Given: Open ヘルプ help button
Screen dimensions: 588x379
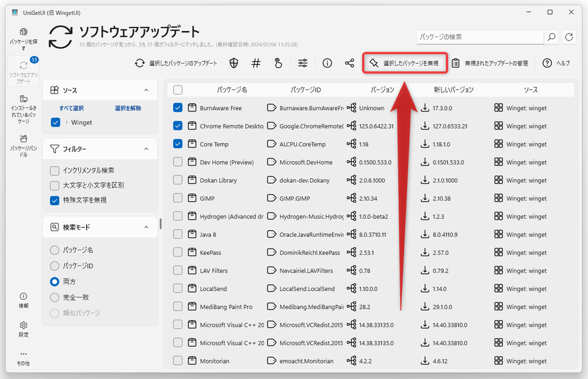Looking at the screenshot, I should coord(556,63).
